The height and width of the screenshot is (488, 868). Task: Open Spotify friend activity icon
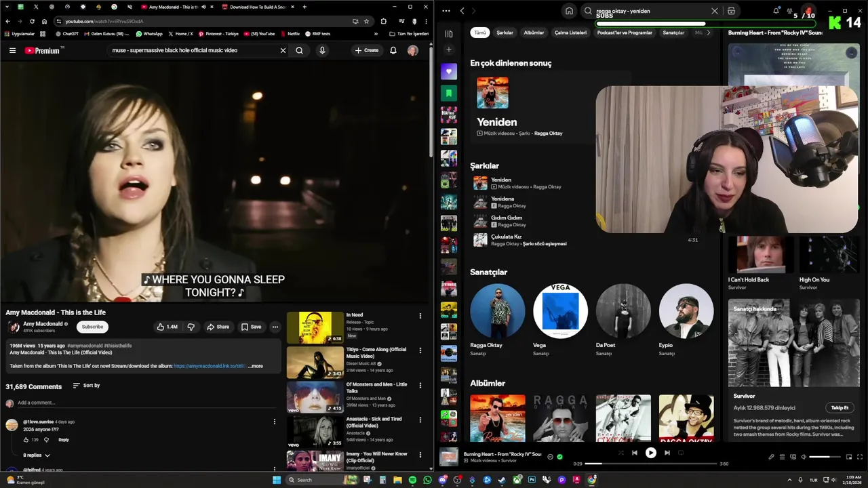point(790,11)
